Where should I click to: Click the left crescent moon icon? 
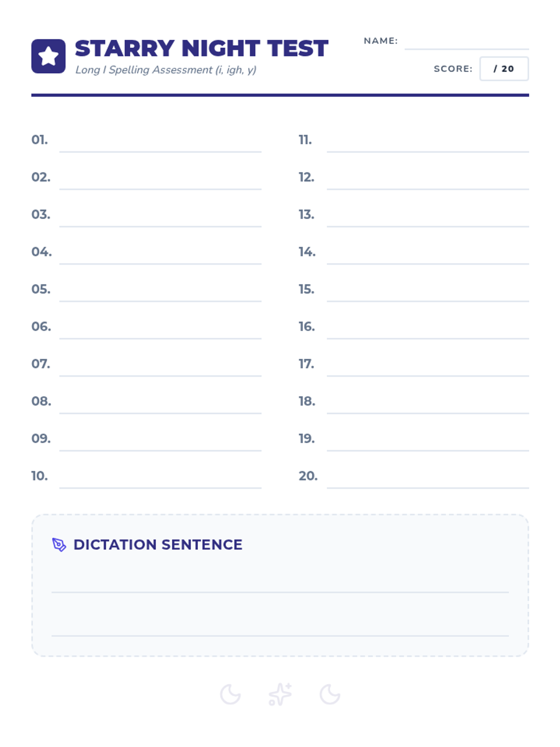(x=230, y=694)
